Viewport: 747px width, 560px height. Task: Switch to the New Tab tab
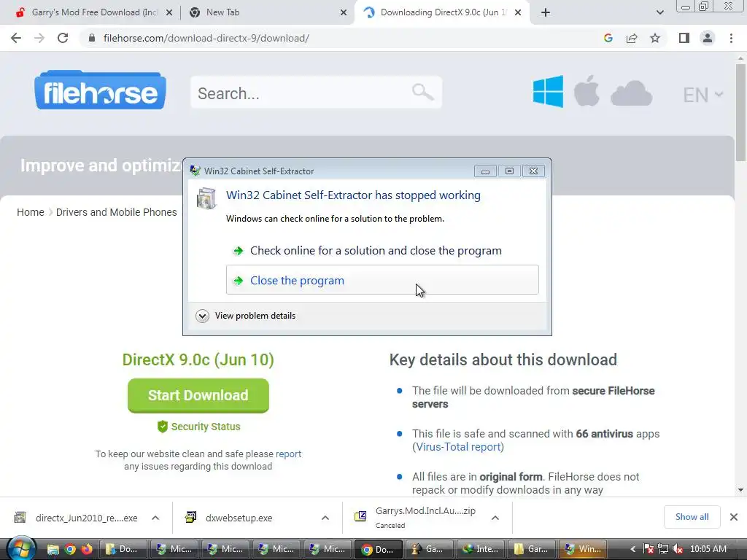[267, 12]
